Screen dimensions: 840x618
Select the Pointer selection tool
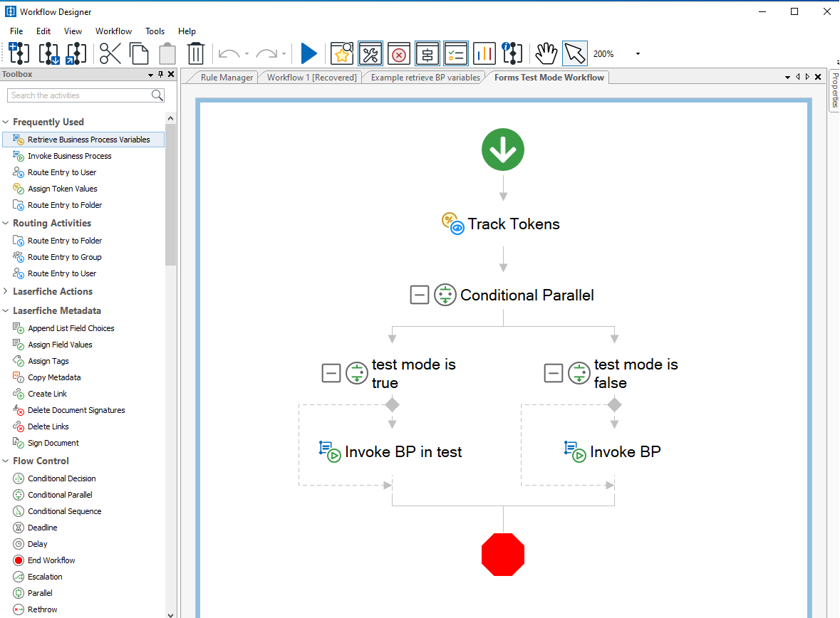pos(574,53)
